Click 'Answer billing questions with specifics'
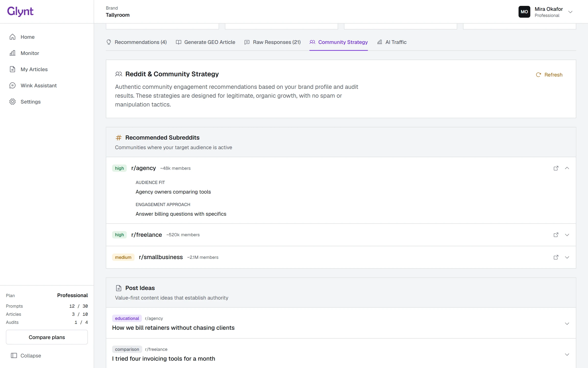Screen dimensions: 588x368 click(x=181, y=214)
